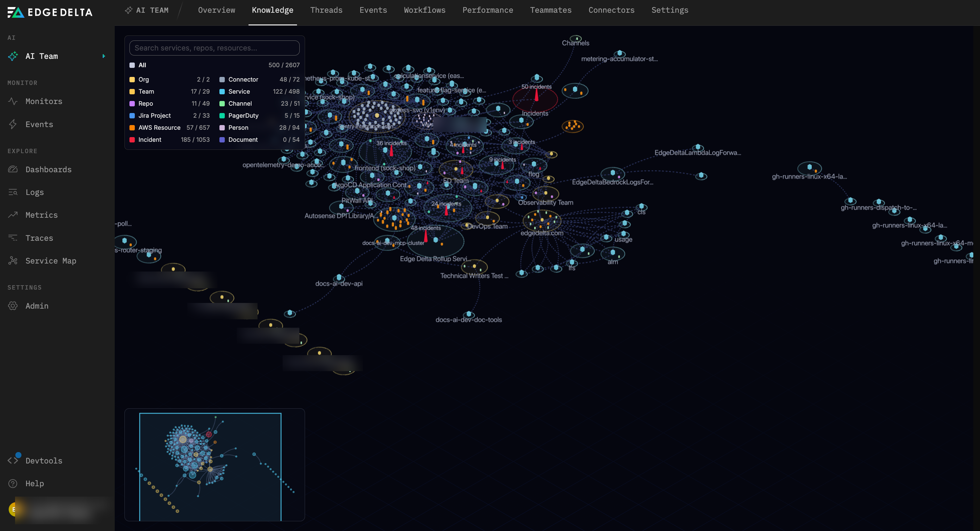Screen dimensions: 980x531
Task: Click the opentelemetry-demo-acco... label
Action: tap(283, 165)
